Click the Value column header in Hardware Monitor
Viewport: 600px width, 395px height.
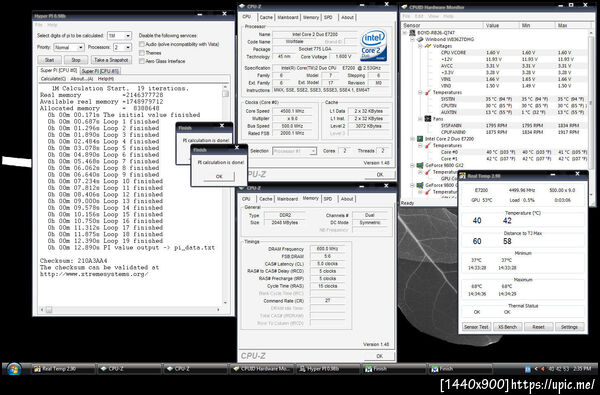[501, 25]
